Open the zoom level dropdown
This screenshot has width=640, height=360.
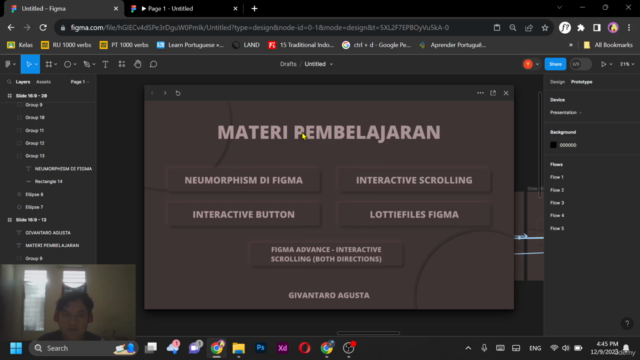pos(627,64)
